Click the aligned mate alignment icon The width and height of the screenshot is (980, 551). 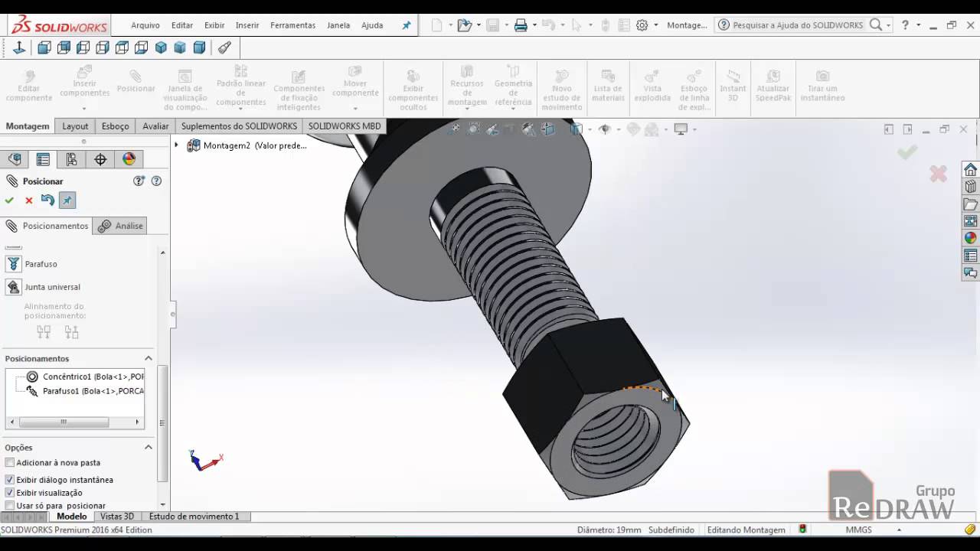[44, 332]
